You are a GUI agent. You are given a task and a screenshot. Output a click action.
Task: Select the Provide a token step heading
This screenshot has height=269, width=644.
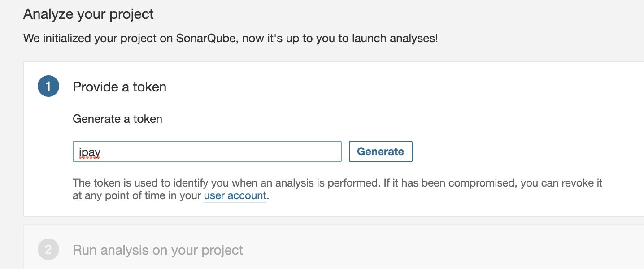tap(119, 87)
